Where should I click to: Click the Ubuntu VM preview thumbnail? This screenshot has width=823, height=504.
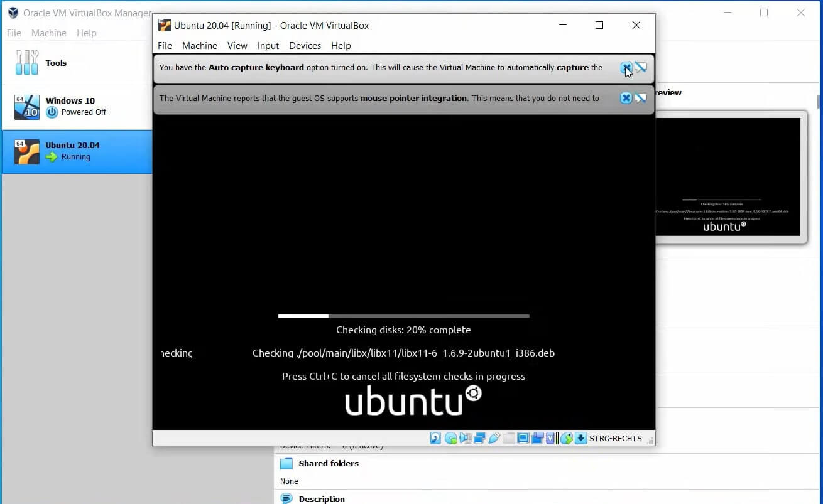(728, 177)
